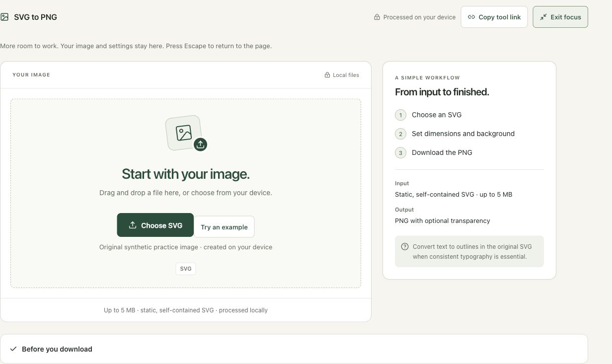Click the question mark hint icon
This screenshot has width=612, height=364.
tap(405, 247)
